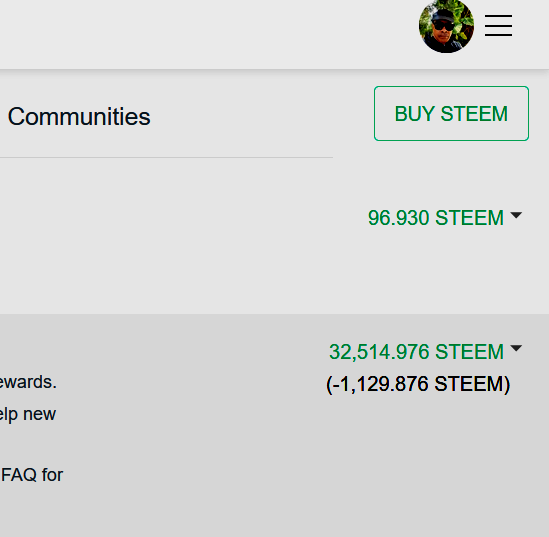Click the green 96.930 STEEM amount
Viewport: 549px width, 537px height.
(x=436, y=218)
